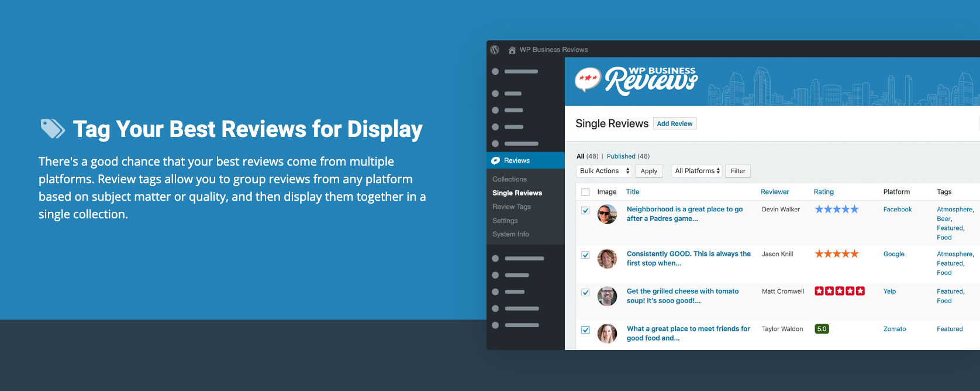
Task: Toggle the select-all checkbox in table header
Action: (x=585, y=192)
